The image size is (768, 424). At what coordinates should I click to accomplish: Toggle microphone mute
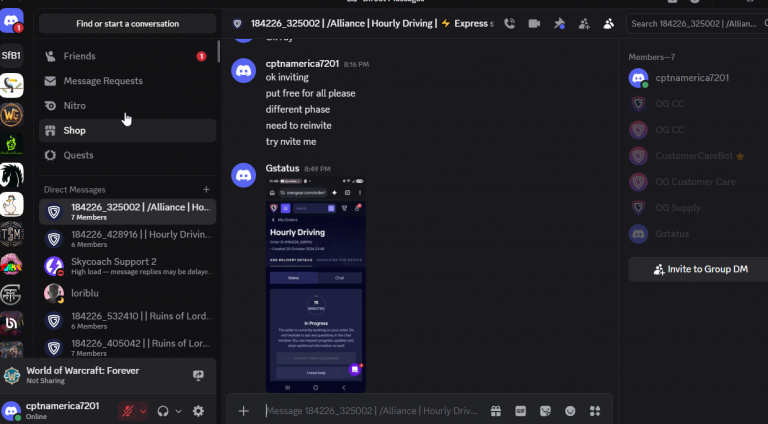[x=127, y=411]
